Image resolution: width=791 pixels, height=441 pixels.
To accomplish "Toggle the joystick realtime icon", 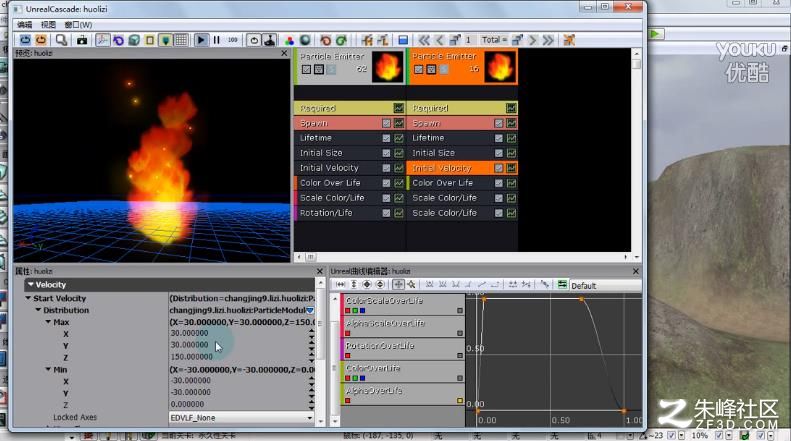I will click(x=269, y=40).
